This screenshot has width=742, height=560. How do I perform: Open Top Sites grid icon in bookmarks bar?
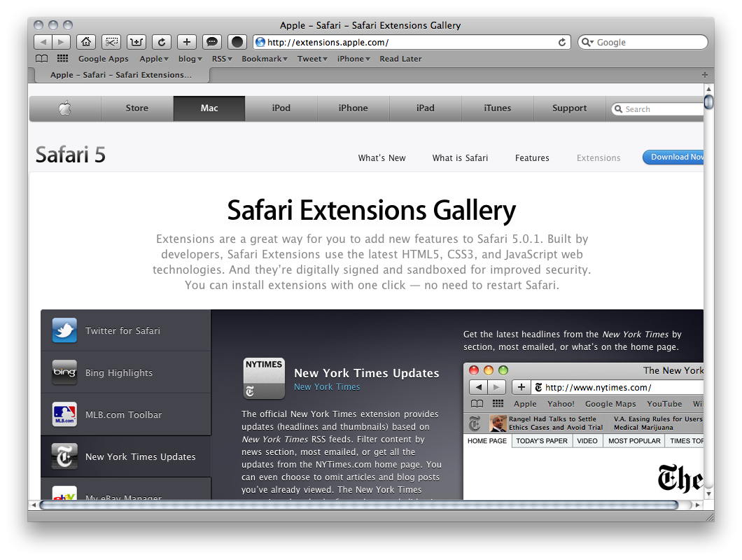tap(62, 59)
